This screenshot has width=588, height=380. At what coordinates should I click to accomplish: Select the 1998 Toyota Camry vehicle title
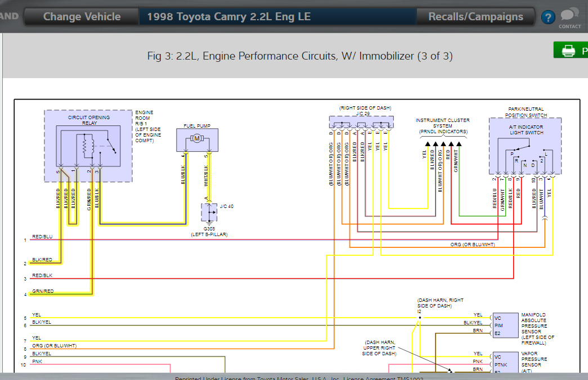pos(228,16)
